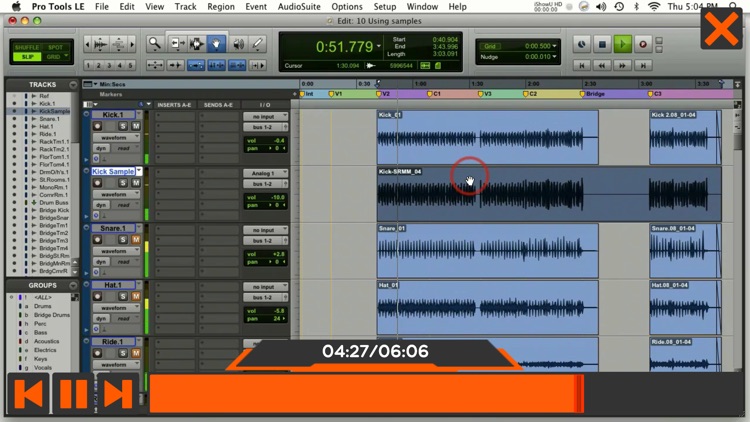Open macOS volume menu bar icon

(601, 7)
